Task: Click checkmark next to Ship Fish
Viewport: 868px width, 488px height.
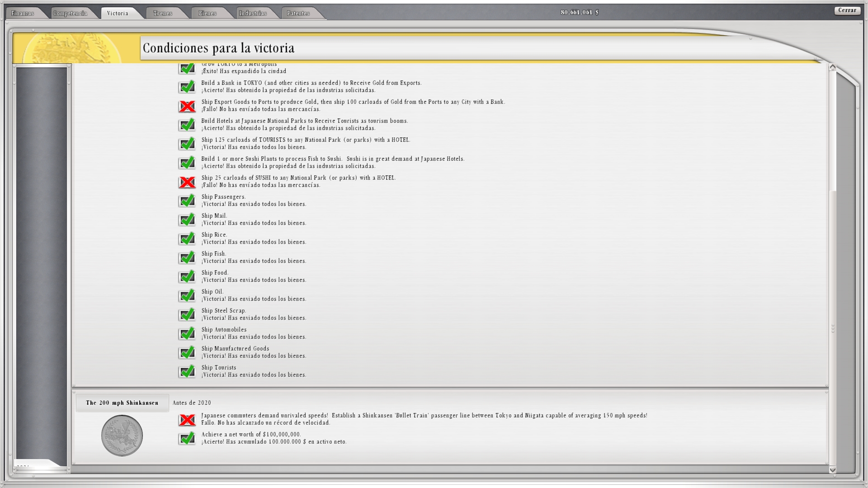Action: coord(187,257)
